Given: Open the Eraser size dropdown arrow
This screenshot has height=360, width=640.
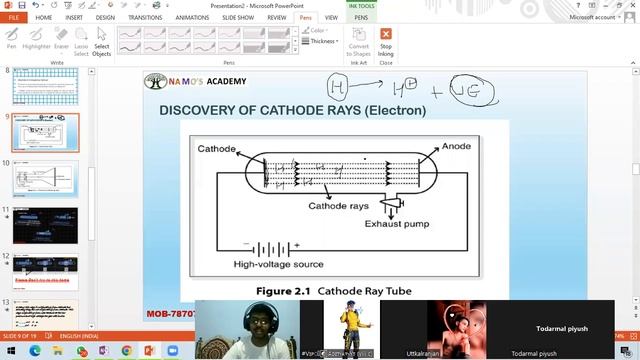Looking at the screenshot, I should click(61, 53).
